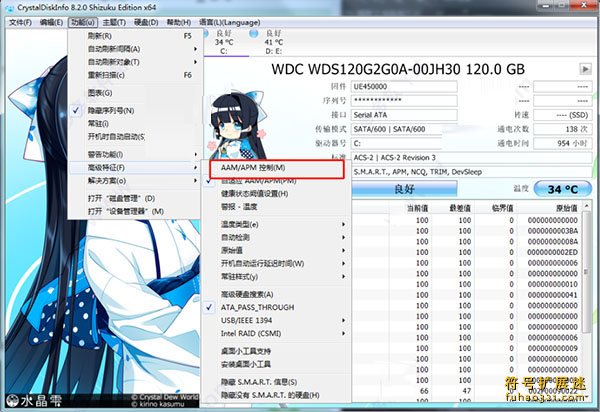This screenshot has width=600, height=412.
Task: Open the 硬盘(D) menu
Action: pos(146,23)
